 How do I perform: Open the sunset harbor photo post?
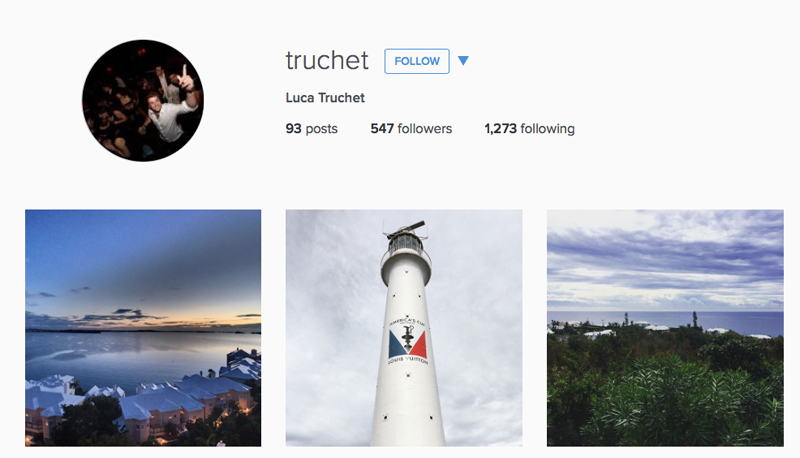click(x=143, y=328)
